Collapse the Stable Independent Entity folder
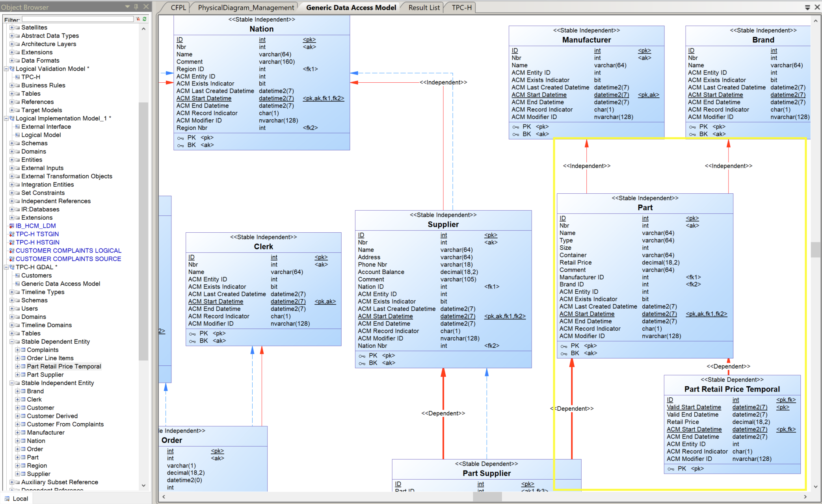The image size is (822, 504). 12,383
